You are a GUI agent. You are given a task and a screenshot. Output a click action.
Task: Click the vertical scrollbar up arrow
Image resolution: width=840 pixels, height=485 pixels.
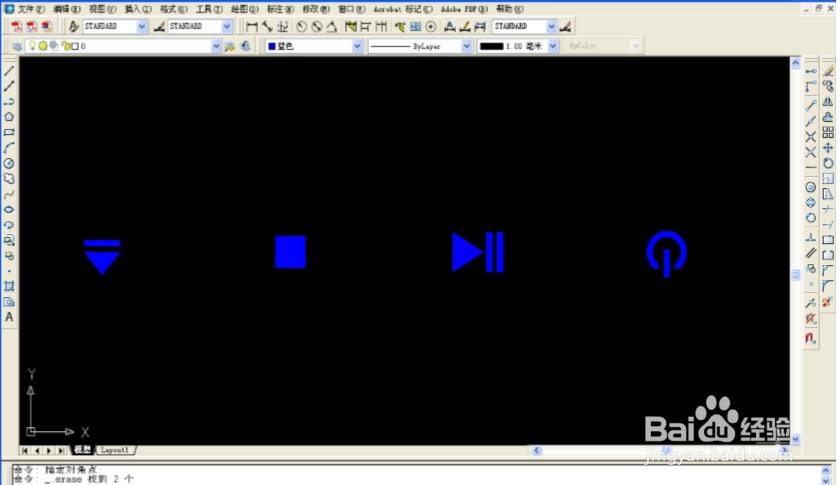796,63
